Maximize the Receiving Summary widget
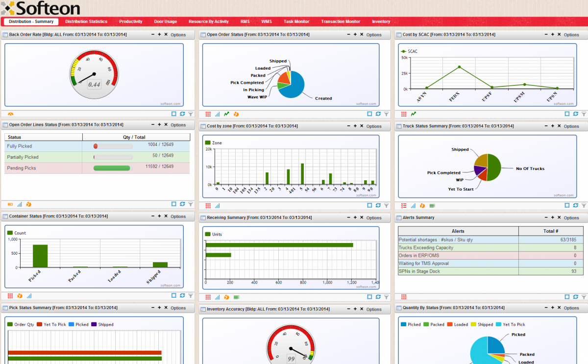588x364 pixels. coord(368,296)
